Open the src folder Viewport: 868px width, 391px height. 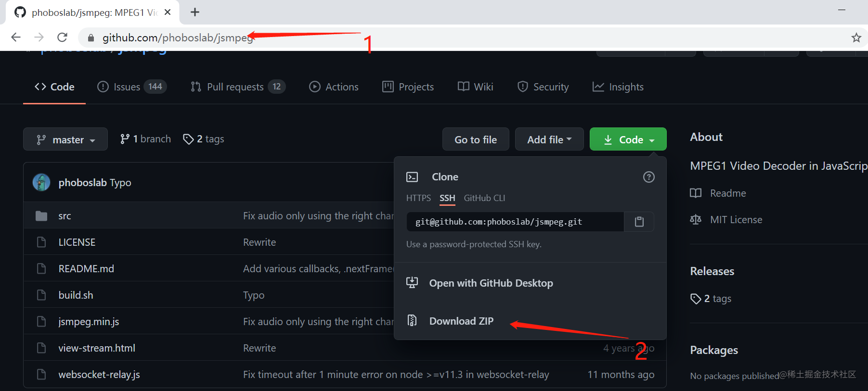coord(65,216)
